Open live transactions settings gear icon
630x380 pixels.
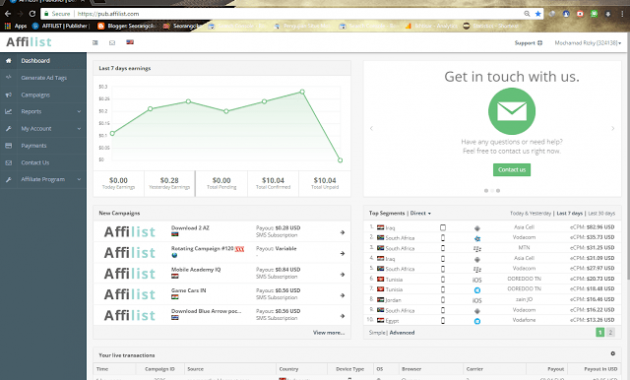[613, 353]
